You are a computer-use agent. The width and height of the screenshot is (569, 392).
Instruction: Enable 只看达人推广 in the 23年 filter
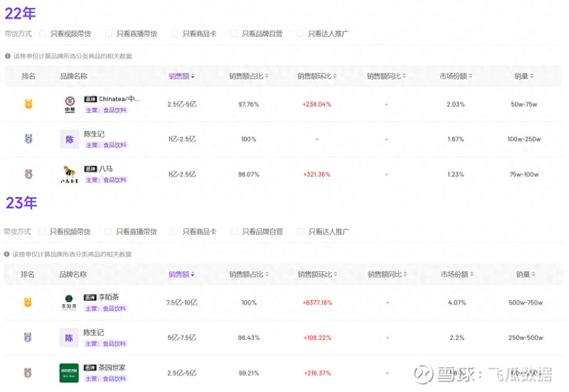pyautogui.click(x=300, y=231)
